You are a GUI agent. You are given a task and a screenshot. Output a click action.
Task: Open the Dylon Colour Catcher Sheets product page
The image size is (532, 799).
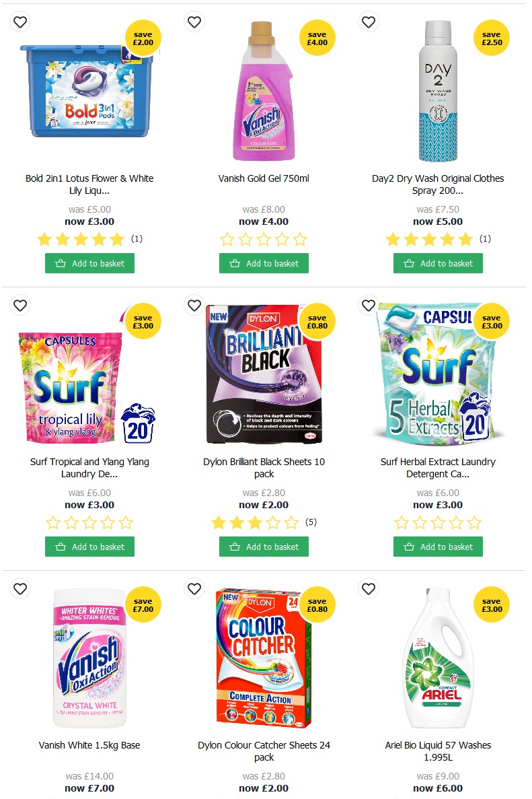(x=264, y=751)
